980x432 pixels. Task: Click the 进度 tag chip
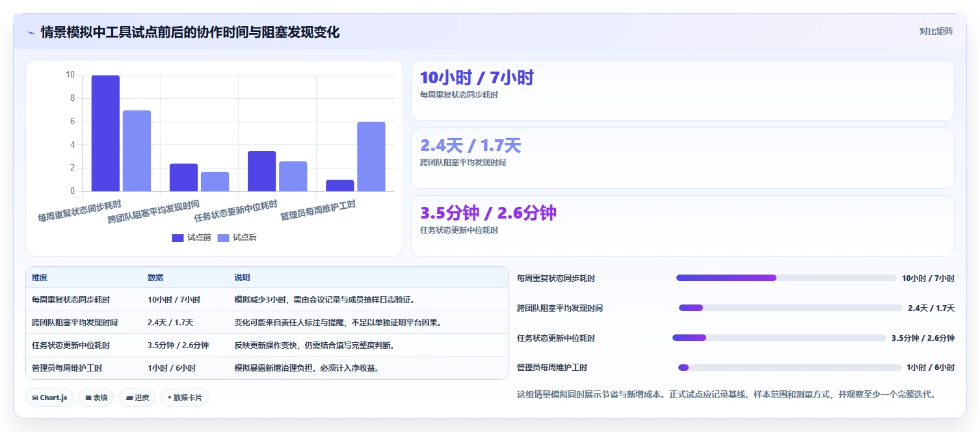pyautogui.click(x=137, y=398)
